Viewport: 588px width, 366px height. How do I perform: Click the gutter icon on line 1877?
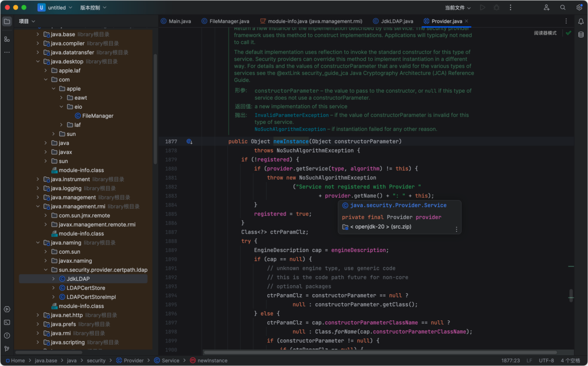pos(189,141)
